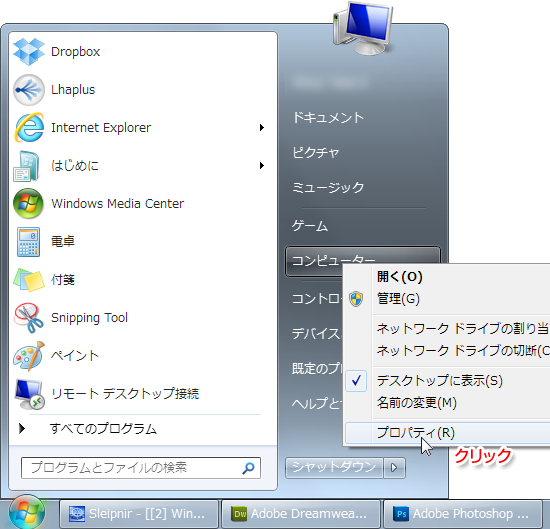The image size is (550, 529).
Task: Click the search magnifier icon
Action: [x=248, y=468]
